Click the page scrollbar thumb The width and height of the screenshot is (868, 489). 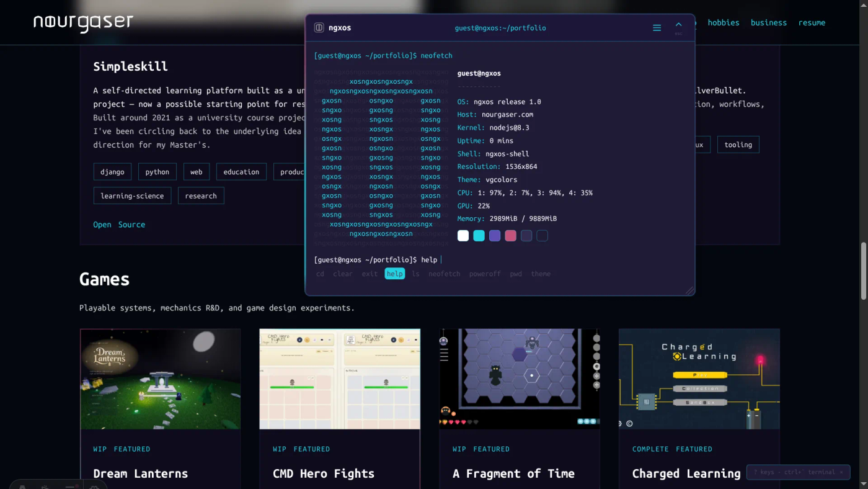pyautogui.click(x=862, y=271)
